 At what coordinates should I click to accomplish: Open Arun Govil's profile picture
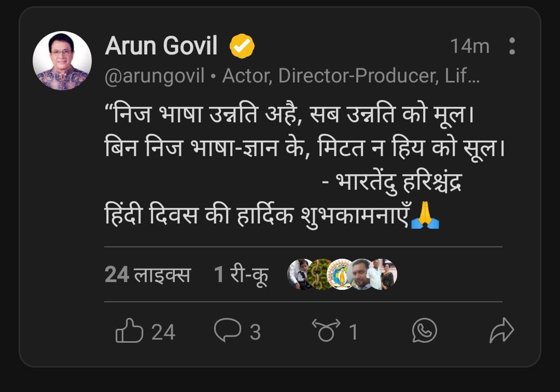click(62, 61)
